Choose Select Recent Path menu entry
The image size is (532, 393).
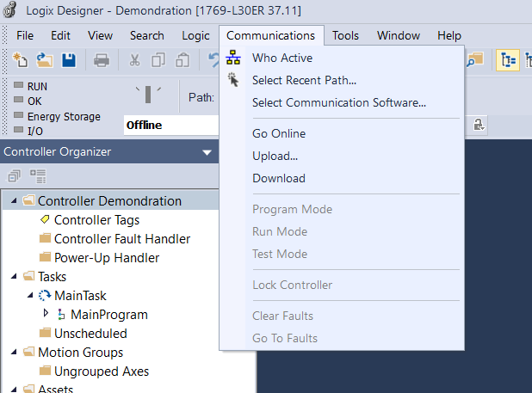[x=304, y=81]
